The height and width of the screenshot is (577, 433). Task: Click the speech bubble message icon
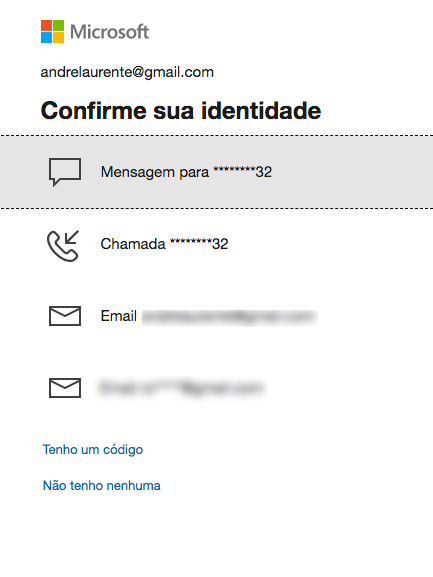point(65,172)
